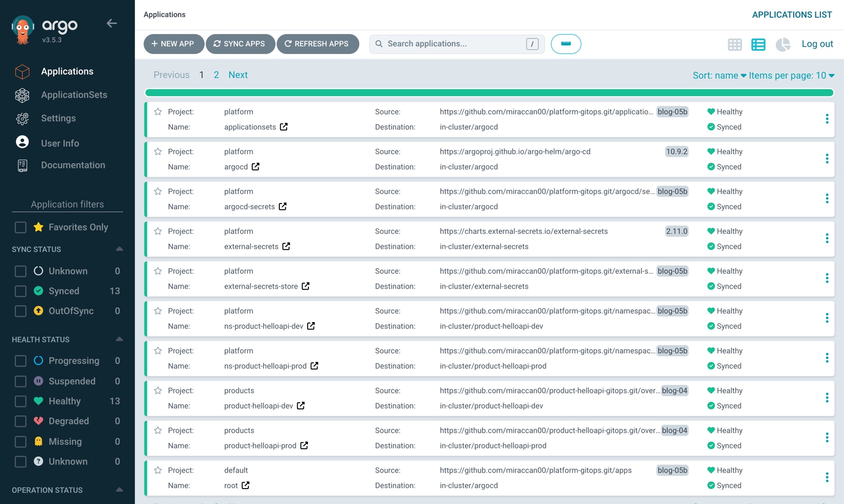Open ApplicationSets in the sidebar

74,95
